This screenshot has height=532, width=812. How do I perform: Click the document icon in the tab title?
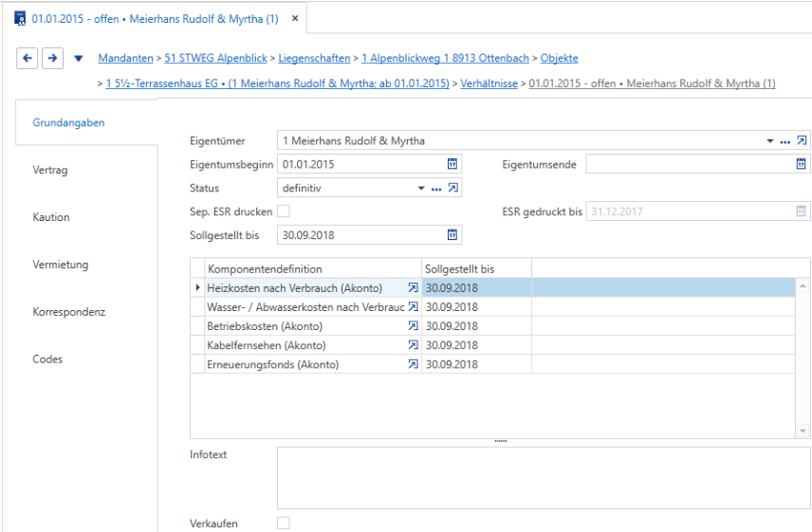coord(20,19)
